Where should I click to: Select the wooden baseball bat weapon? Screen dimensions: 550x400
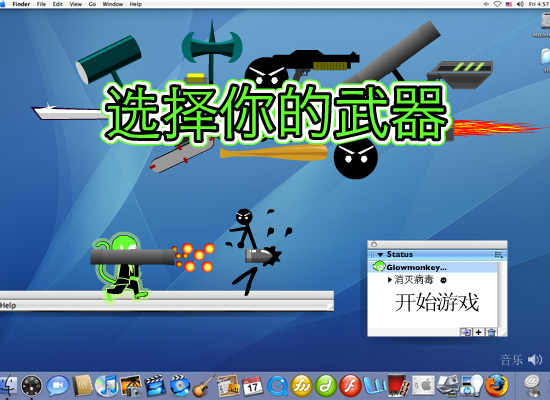[274, 153]
